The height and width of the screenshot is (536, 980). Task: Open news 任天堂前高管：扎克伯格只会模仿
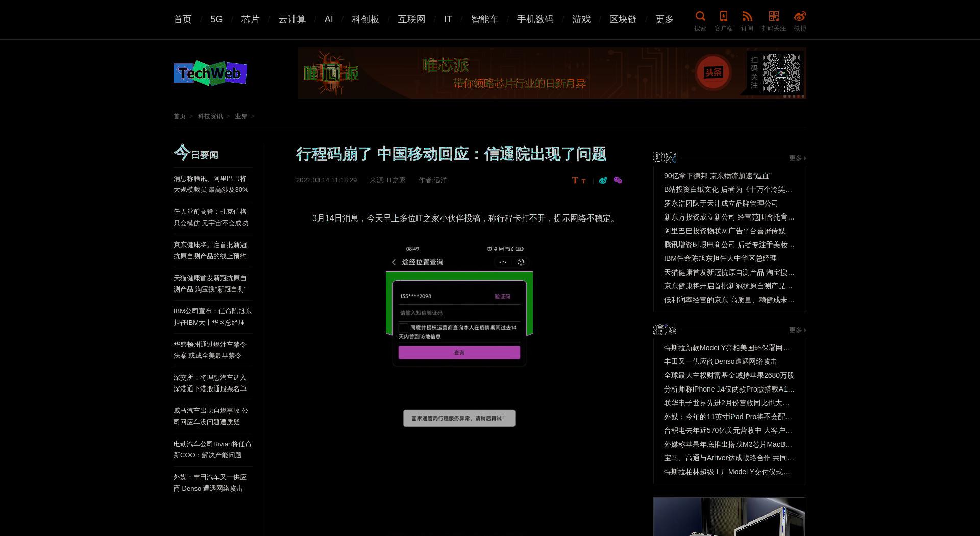(x=211, y=217)
